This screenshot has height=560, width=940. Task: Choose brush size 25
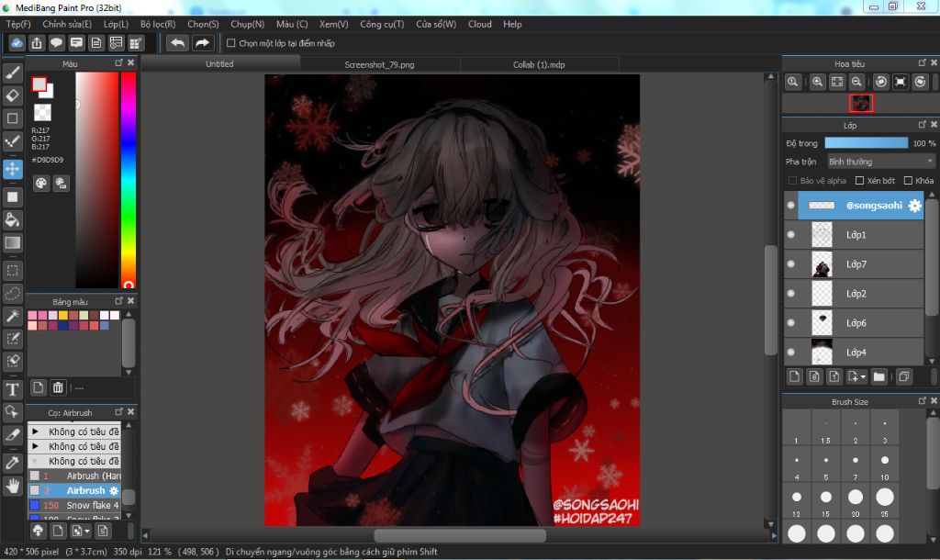[885, 502]
